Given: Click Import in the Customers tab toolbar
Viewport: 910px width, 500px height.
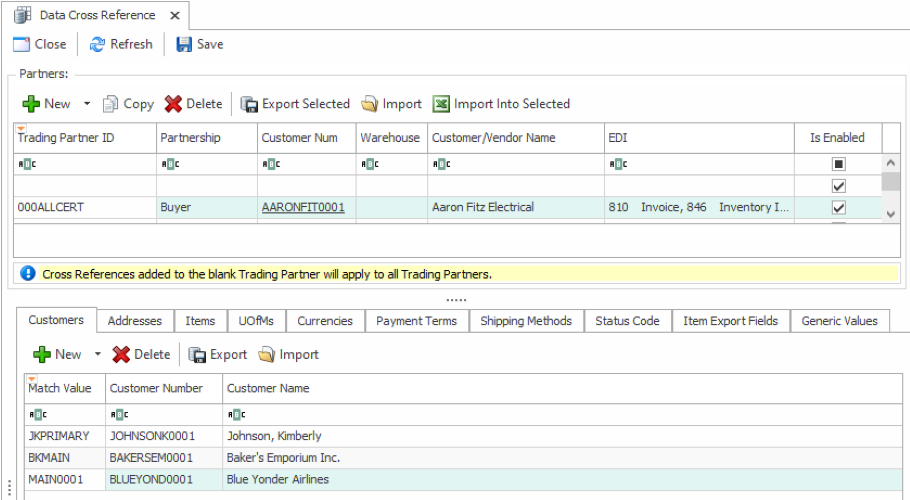Looking at the screenshot, I should (x=288, y=354).
